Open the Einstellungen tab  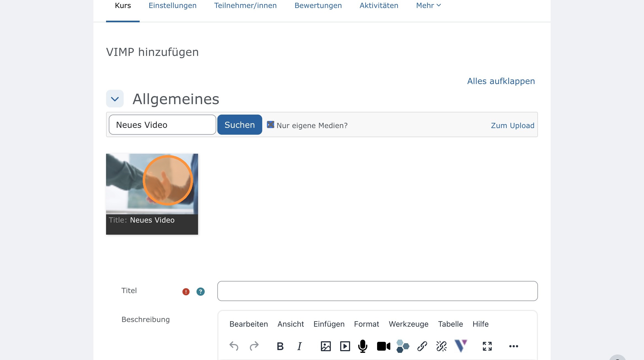(x=172, y=6)
